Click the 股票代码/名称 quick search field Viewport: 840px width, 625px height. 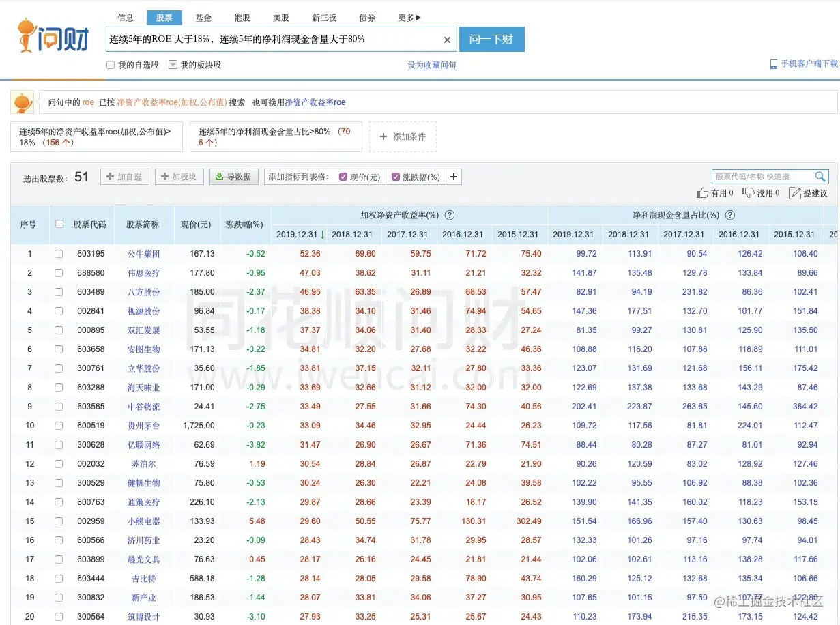tap(762, 177)
